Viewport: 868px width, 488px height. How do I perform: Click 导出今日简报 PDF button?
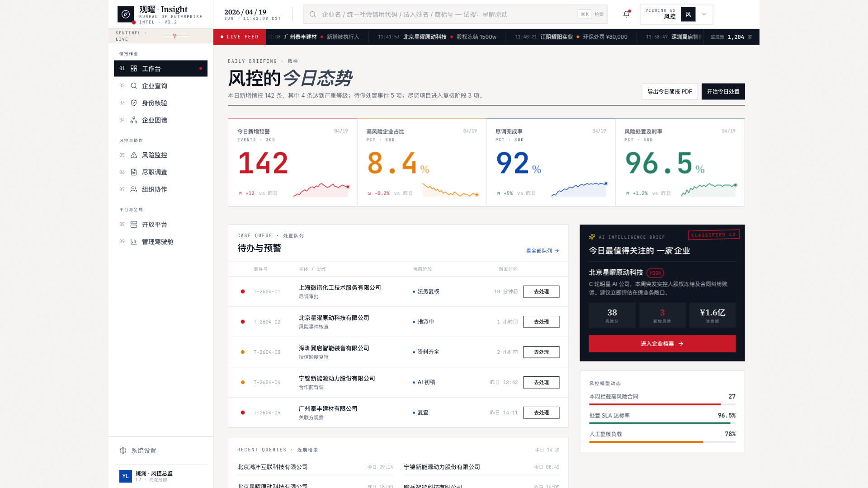[669, 91]
